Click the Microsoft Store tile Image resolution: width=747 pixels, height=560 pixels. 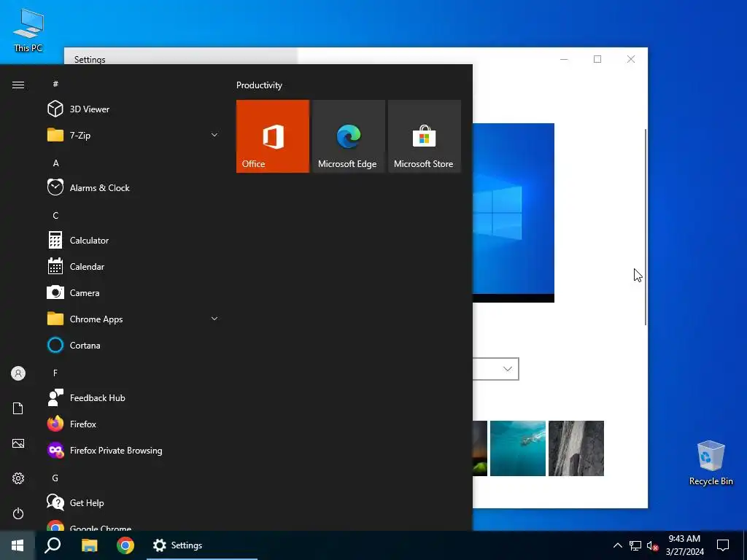click(424, 136)
